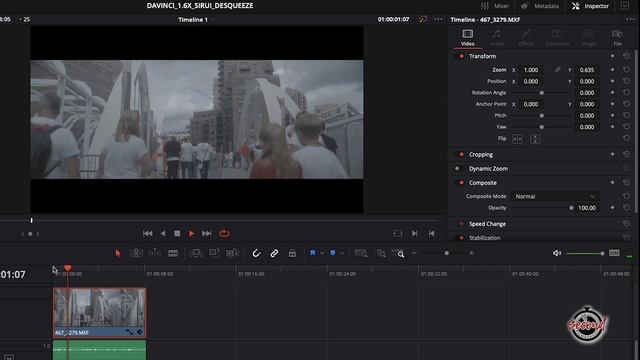Viewport: 640px width, 360px height.
Task: Add a blue marker at playhead
Action: coord(333,253)
